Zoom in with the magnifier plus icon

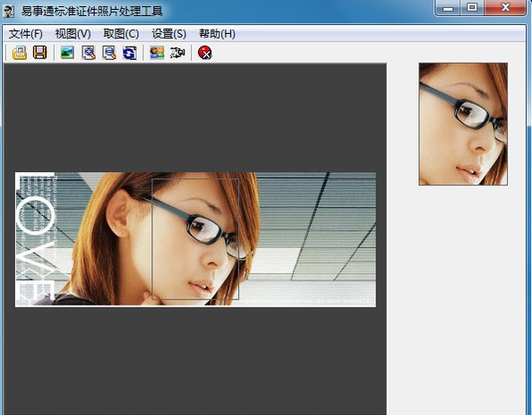coord(89,53)
